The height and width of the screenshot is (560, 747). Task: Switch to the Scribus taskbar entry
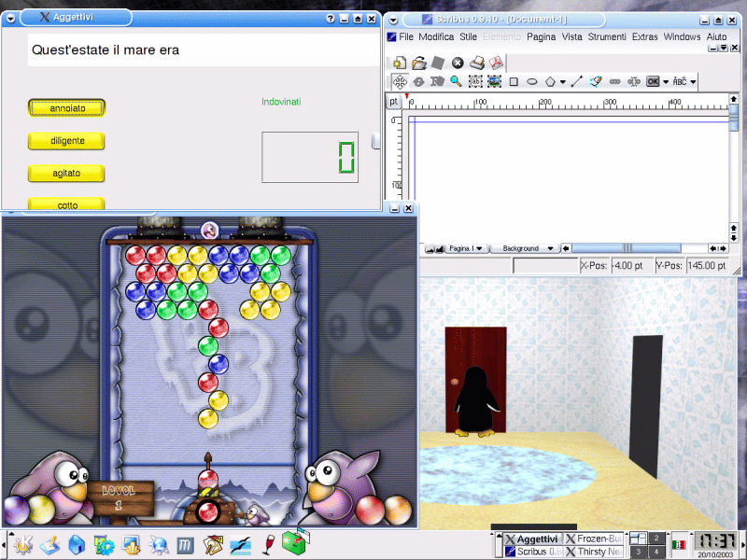coord(532,552)
